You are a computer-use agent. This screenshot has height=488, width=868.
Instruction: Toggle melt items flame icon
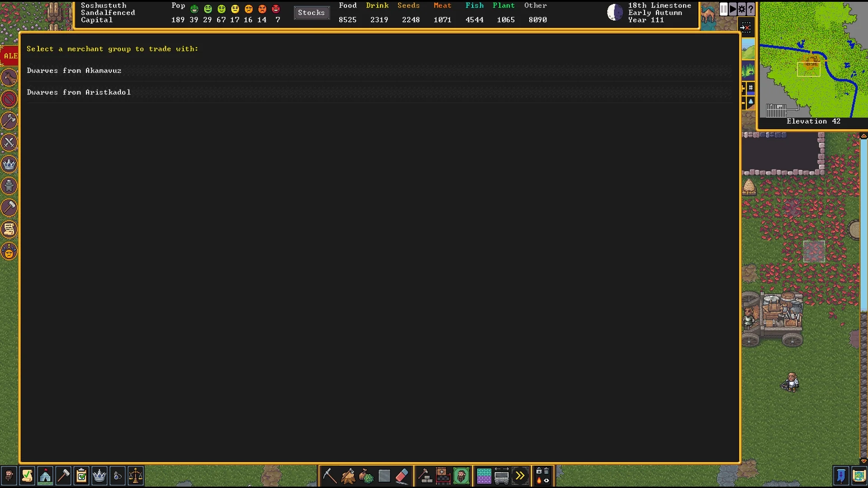[x=539, y=480]
